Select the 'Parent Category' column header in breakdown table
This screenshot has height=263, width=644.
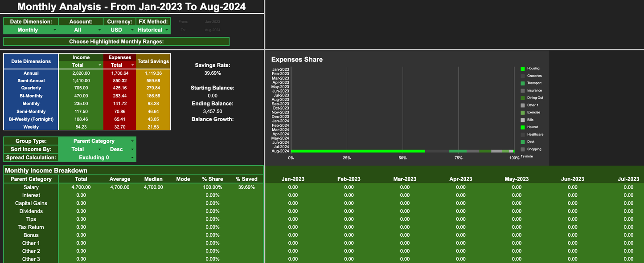point(31,179)
